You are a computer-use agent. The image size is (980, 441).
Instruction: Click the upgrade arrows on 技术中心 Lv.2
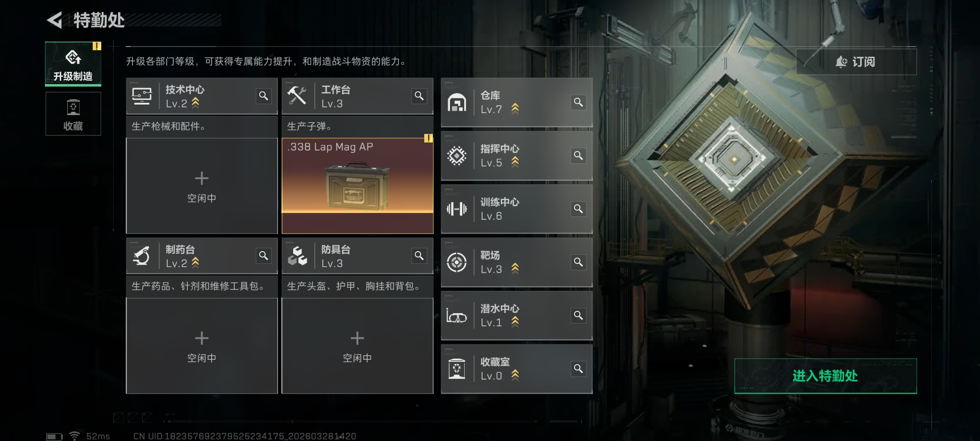coord(196,103)
